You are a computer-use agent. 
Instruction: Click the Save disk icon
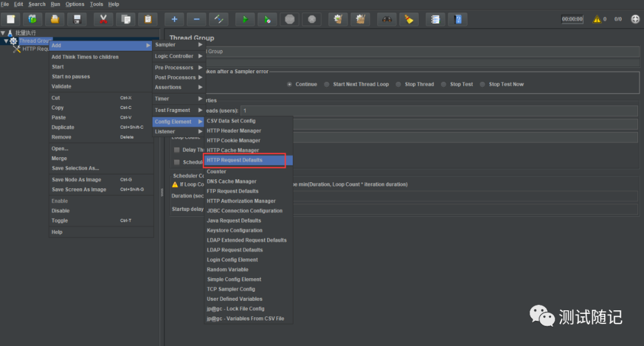pos(77,19)
